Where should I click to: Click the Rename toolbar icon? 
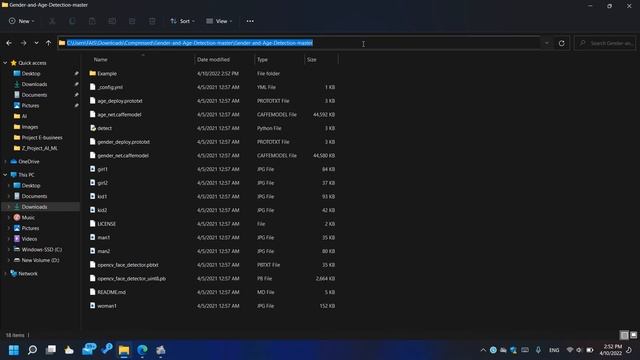(x=112, y=21)
